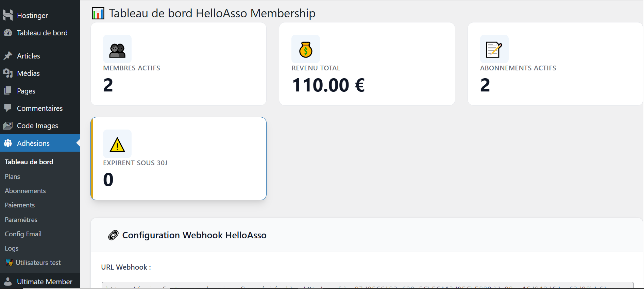644x289 pixels.
Task: Click the Webhook URL field
Action: click(367, 286)
